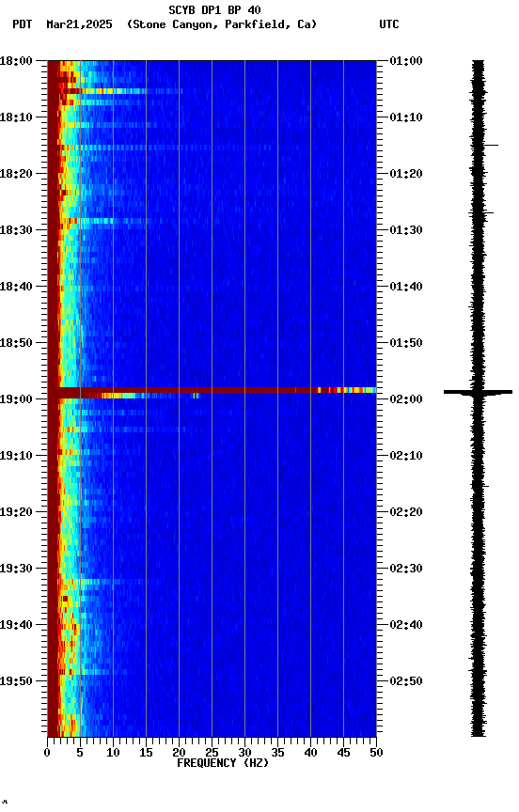Click the 18:30 PDT time label

pyautogui.click(x=16, y=230)
